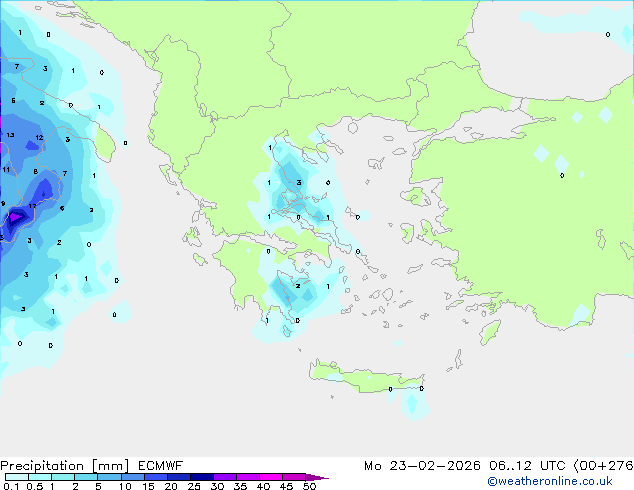Click the '11' precipitation value on the map
Viewport: 634px width, 490px height.
6,169
